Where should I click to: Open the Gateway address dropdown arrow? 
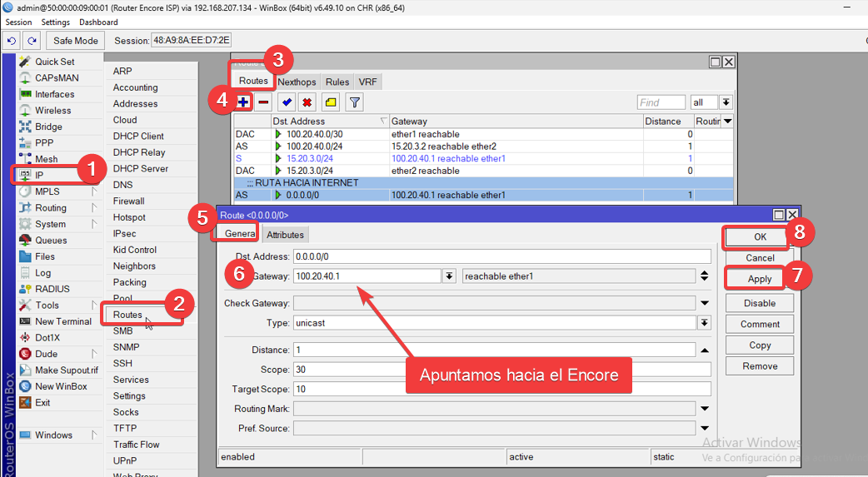click(450, 276)
